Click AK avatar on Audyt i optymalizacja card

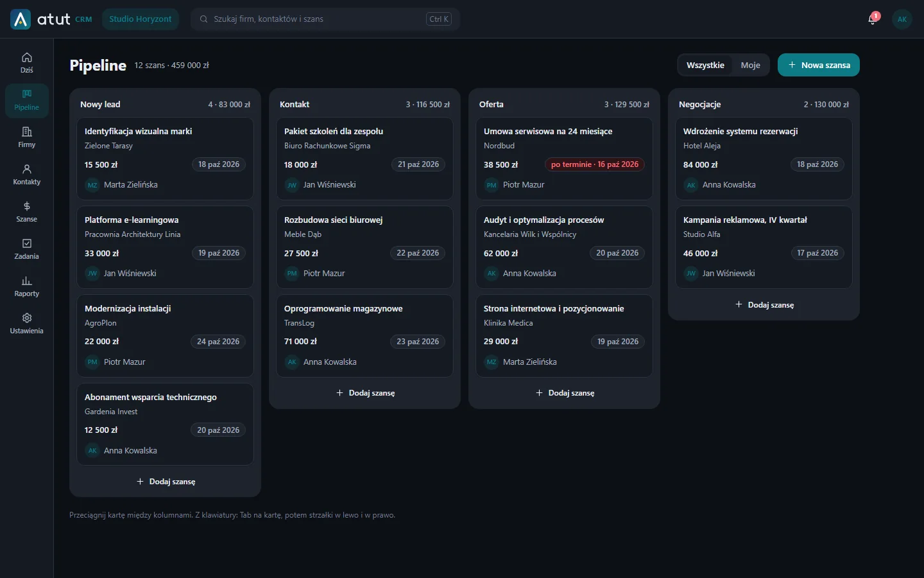point(492,274)
